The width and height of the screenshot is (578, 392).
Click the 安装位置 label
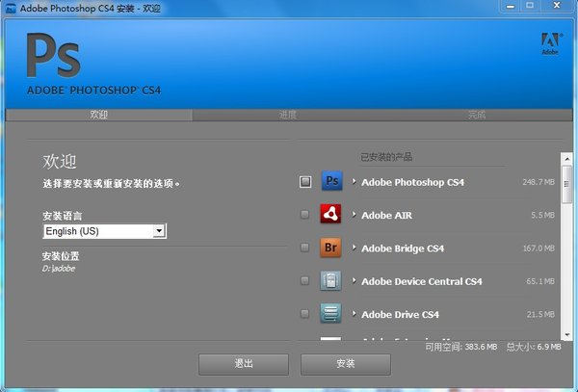click(61, 256)
